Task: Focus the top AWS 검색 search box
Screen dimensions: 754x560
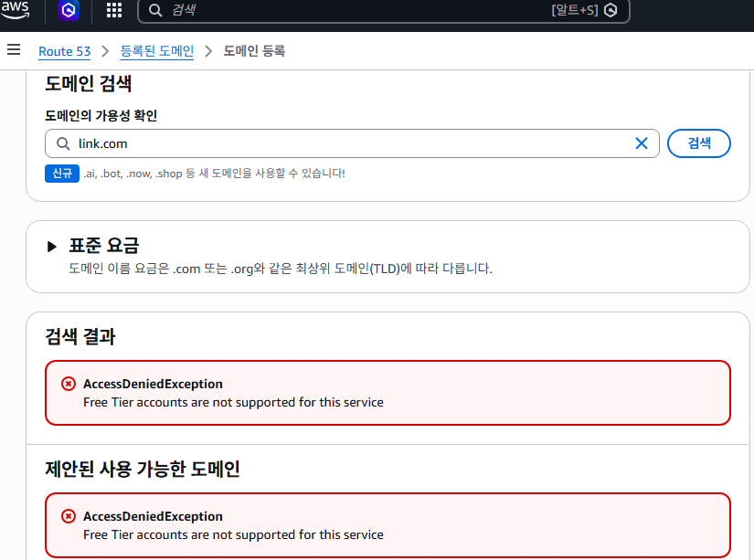Action: (x=383, y=10)
